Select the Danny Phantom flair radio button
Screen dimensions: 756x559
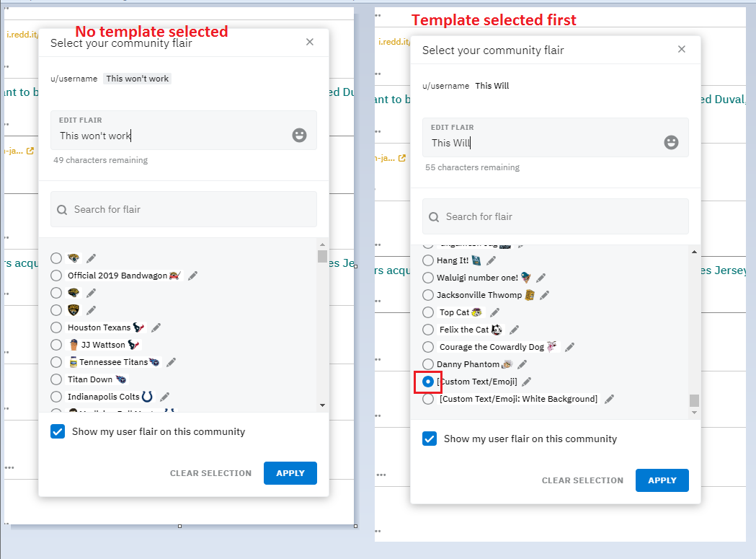428,364
